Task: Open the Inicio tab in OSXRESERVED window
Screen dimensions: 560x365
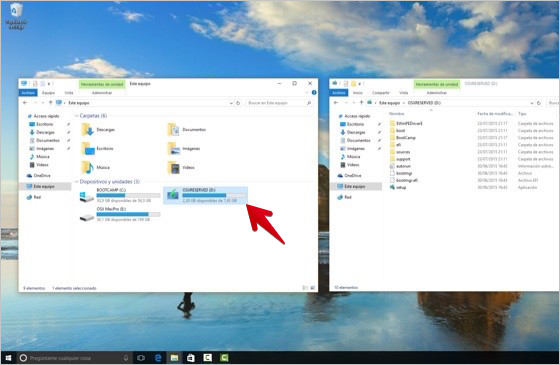Action: [358, 93]
